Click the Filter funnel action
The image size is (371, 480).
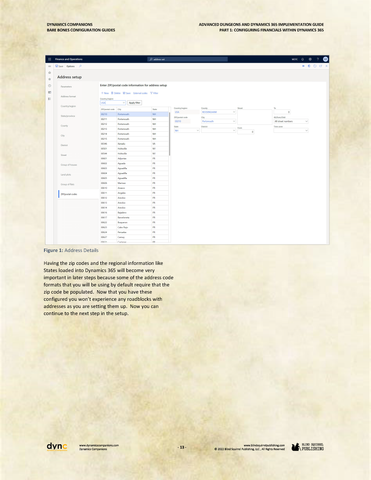[154, 93]
